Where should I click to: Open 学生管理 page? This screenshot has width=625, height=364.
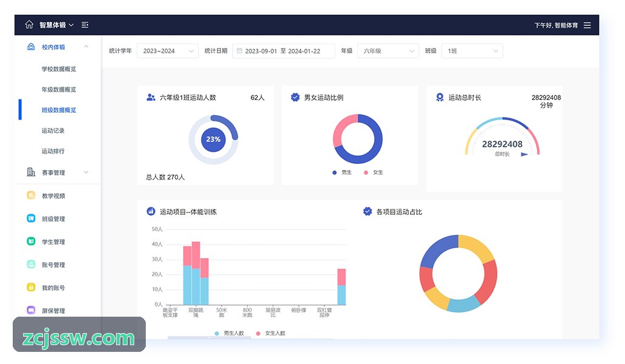53,241
